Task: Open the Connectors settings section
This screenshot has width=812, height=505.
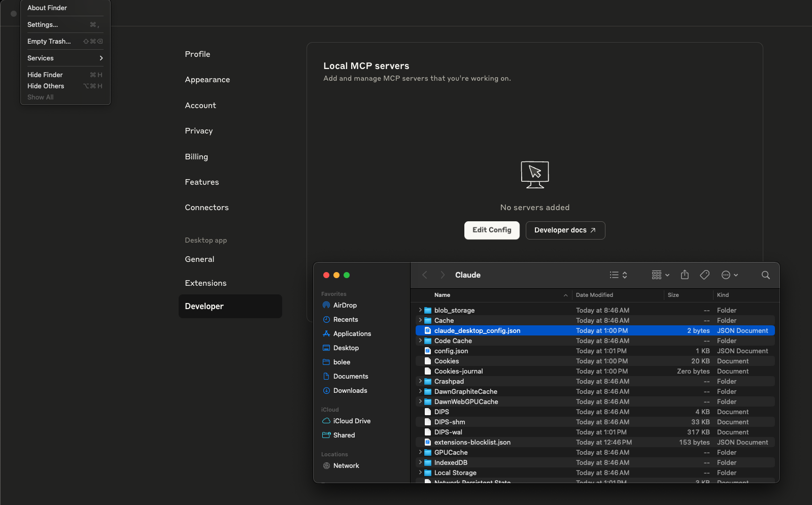Action: [x=207, y=208]
